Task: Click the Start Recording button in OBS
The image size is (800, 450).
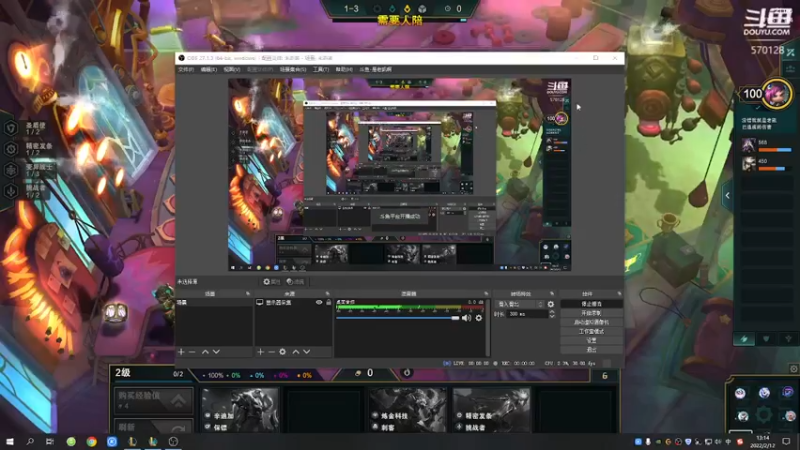Action: [591, 313]
